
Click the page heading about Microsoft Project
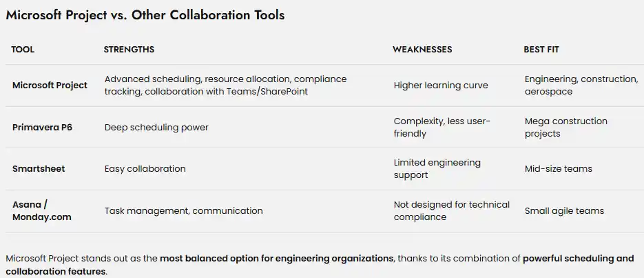pos(145,15)
